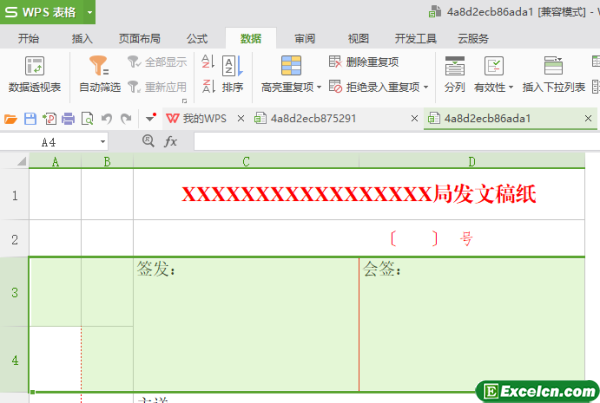Expand quick access toolbar customize arrow

(x=151, y=118)
